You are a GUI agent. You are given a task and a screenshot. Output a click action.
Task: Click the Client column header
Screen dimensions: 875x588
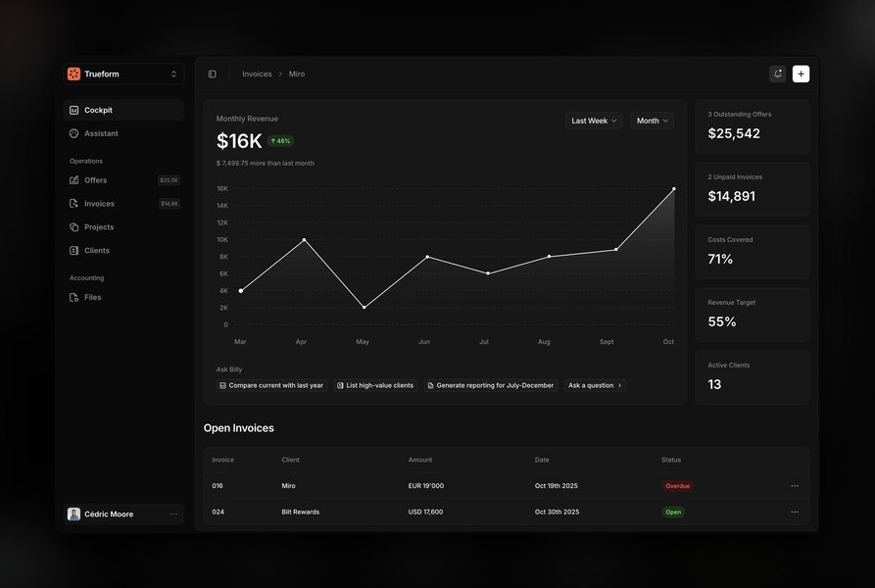[x=290, y=460]
